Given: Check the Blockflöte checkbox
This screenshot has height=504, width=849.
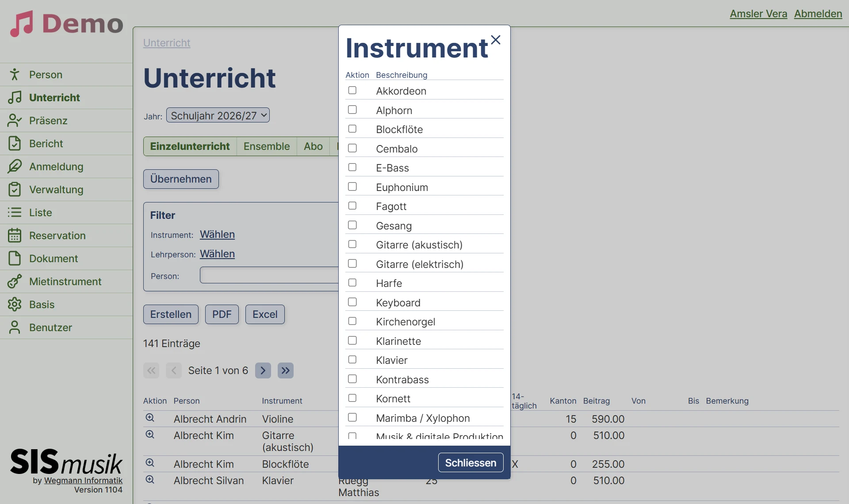Looking at the screenshot, I should pos(352,129).
